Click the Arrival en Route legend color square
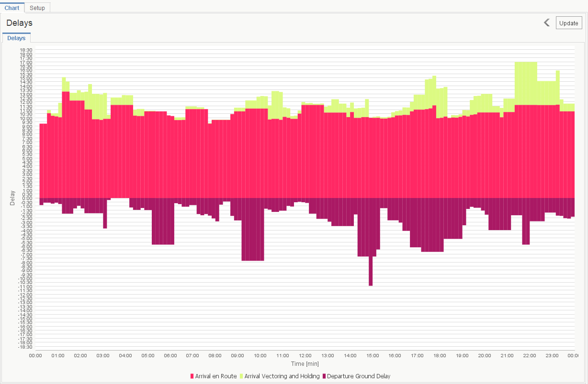Screen dimensions: 588x384 (192, 376)
